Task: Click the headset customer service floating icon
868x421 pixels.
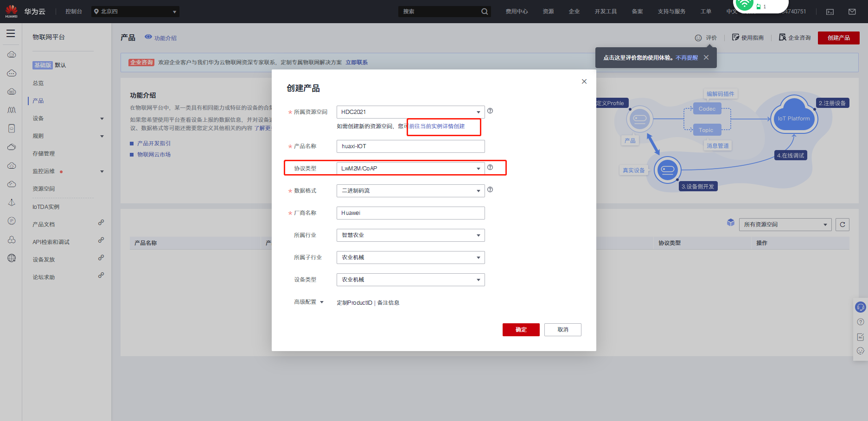Action: [x=861, y=307]
